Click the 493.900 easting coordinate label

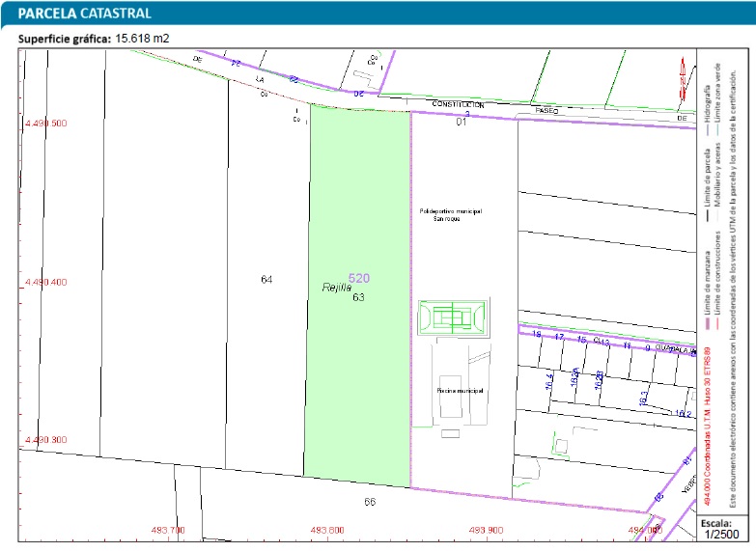click(485, 530)
